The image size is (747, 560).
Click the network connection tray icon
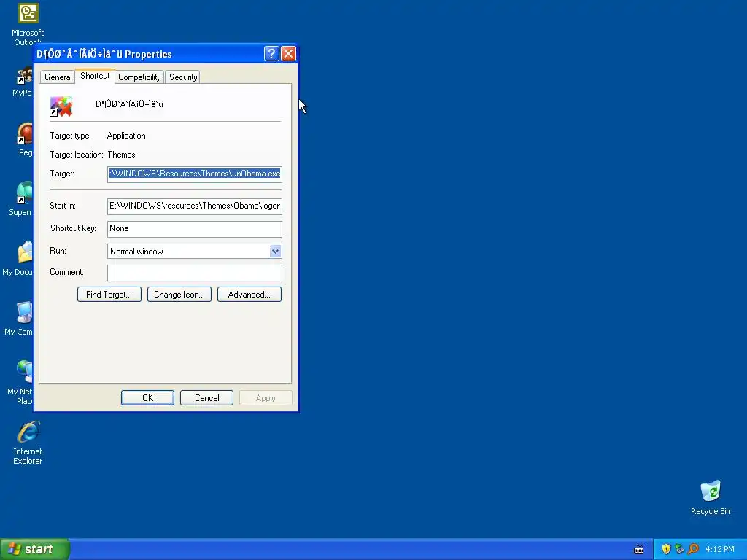(x=679, y=549)
